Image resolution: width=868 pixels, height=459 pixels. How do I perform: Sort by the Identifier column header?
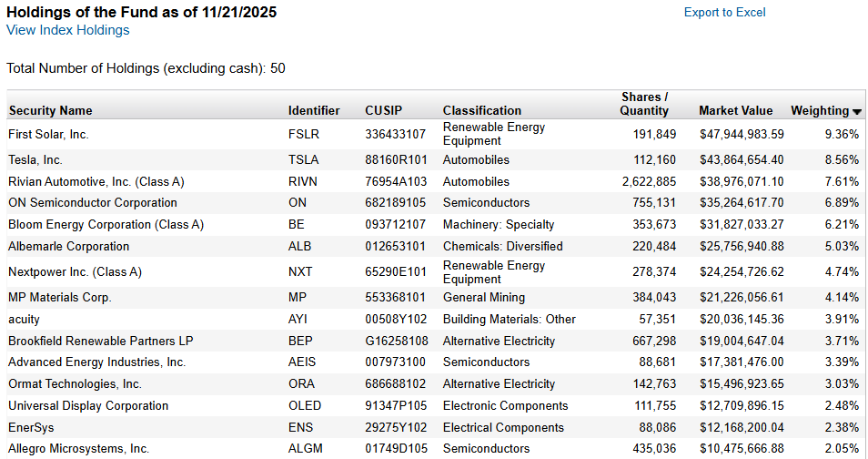314,111
